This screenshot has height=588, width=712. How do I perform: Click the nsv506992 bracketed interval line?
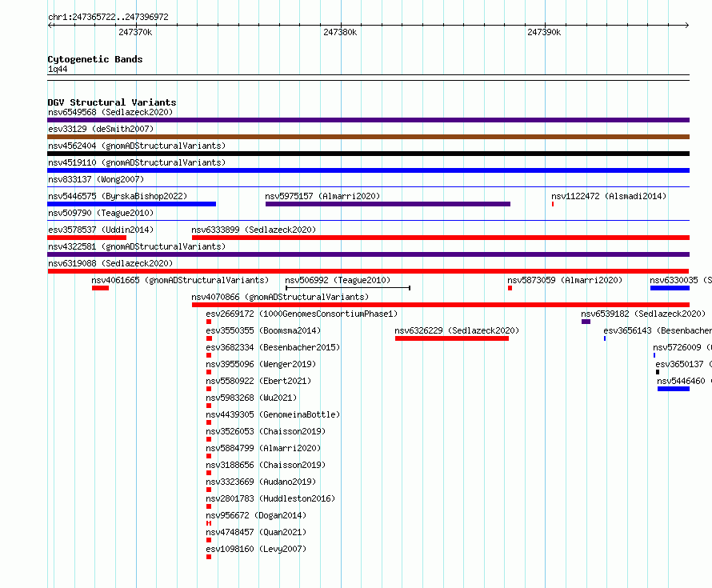tap(348, 288)
